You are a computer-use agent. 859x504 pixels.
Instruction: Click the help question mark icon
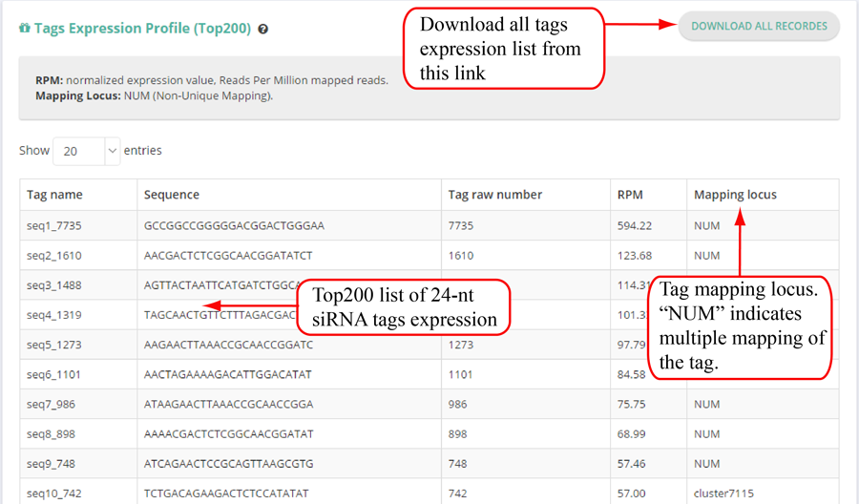[x=263, y=30]
